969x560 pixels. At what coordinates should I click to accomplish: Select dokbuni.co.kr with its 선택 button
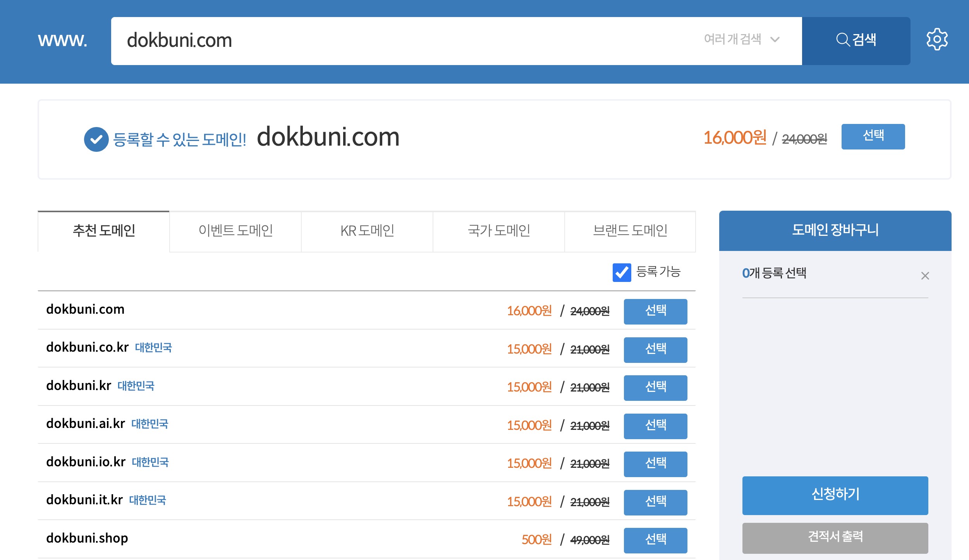(655, 349)
